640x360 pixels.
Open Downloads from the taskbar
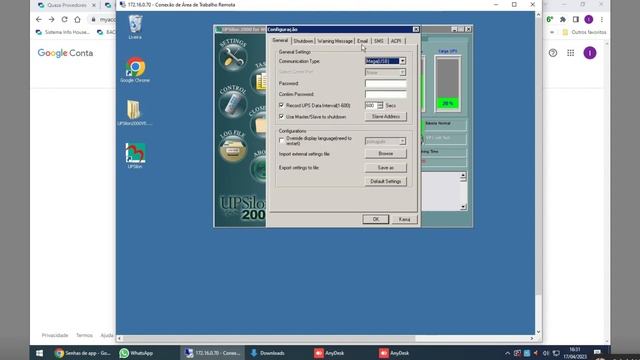pos(268,353)
